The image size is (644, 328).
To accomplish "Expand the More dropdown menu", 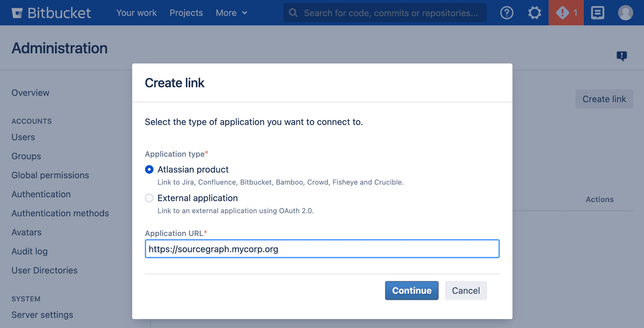I will coord(231,13).
